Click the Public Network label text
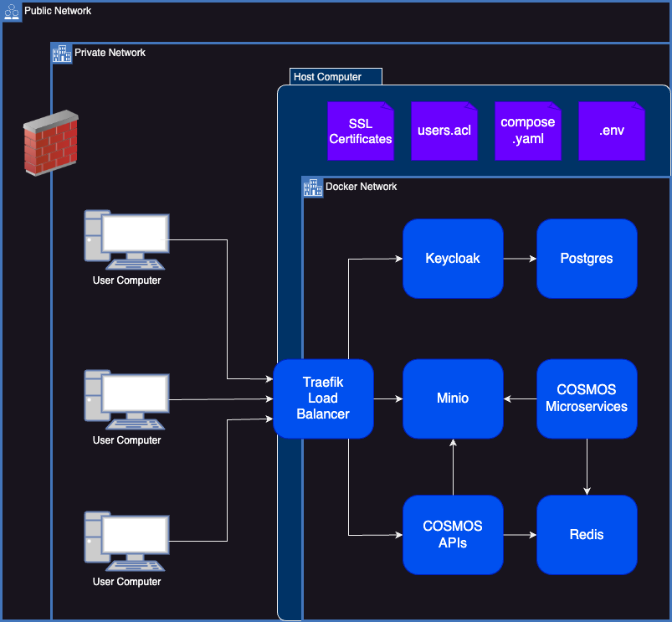 click(58, 11)
